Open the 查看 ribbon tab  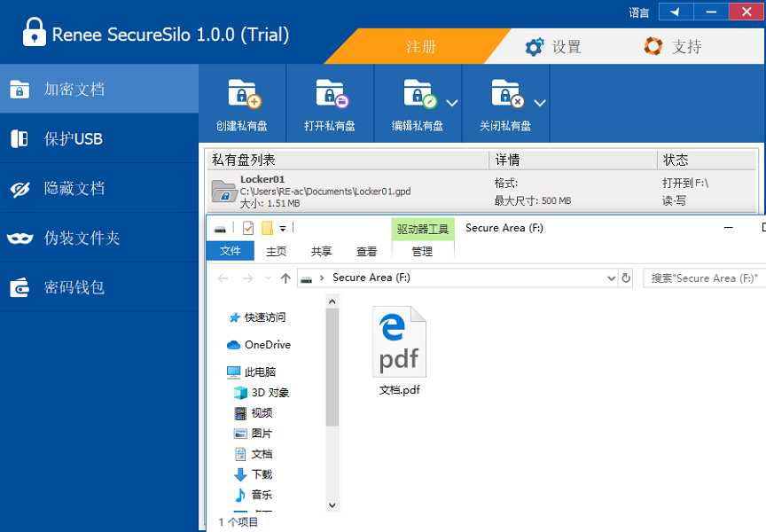point(366,251)
